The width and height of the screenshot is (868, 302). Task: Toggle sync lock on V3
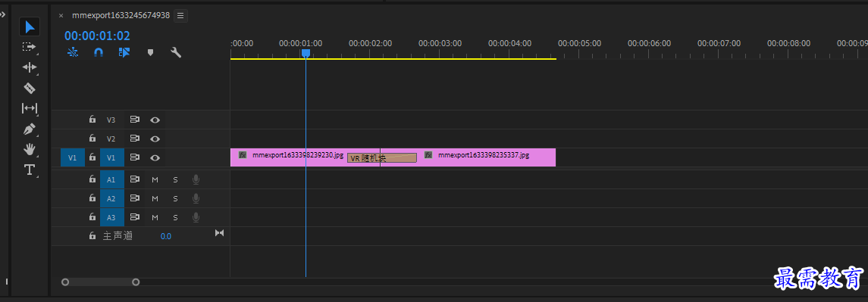coord(134,120)
